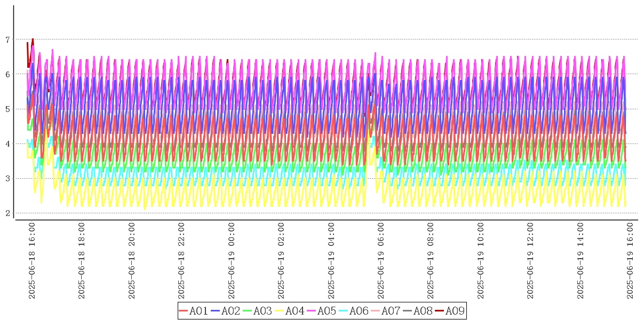Select the 2025-06-18 20:00 time tick label
644x320 pixels.
pos(131,260)
